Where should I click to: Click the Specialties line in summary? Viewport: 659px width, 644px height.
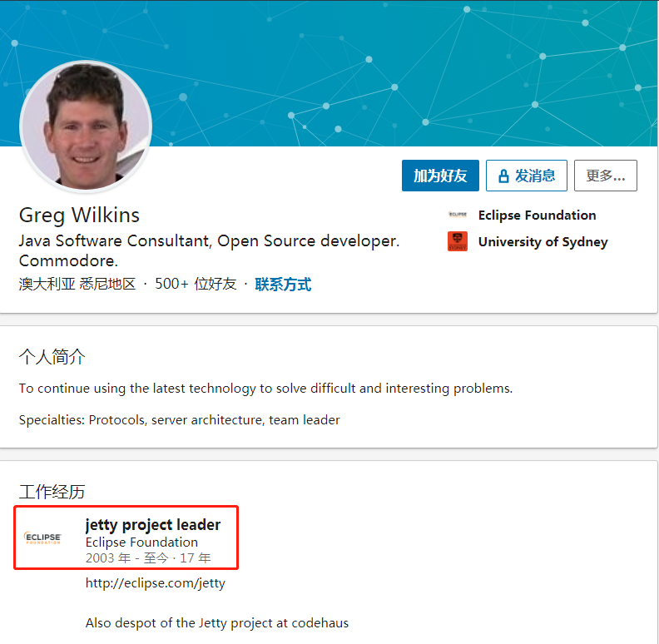[179, 420]
